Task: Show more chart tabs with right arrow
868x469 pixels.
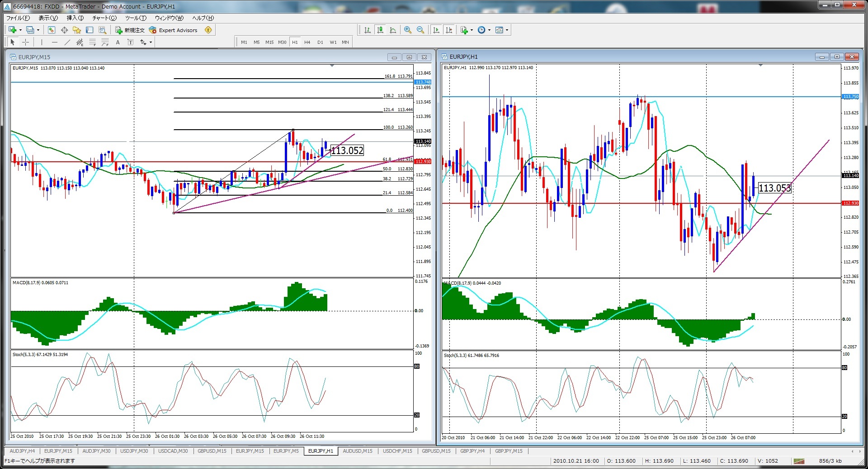Action: (859, 451)
